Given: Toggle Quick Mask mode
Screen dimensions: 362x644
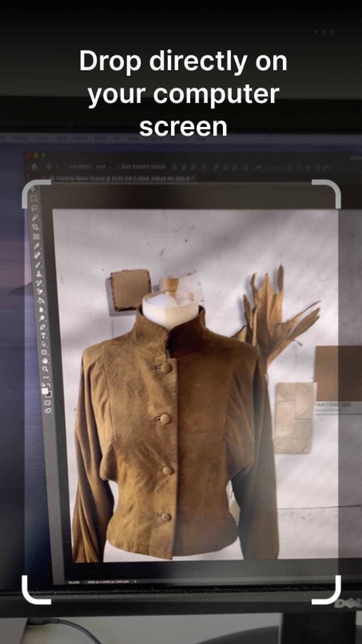Looking at the screenshot, I should 47,403.
